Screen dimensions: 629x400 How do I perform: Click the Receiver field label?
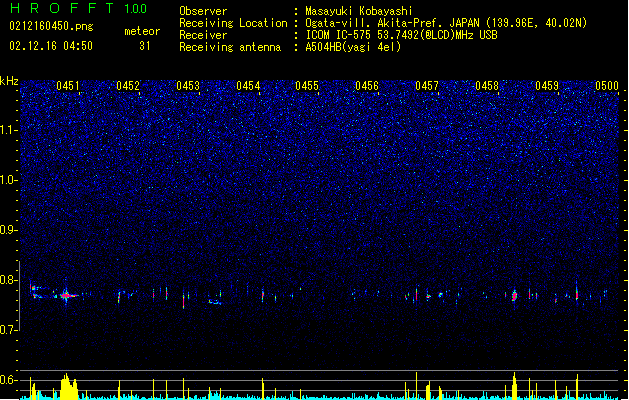[203, 35]
